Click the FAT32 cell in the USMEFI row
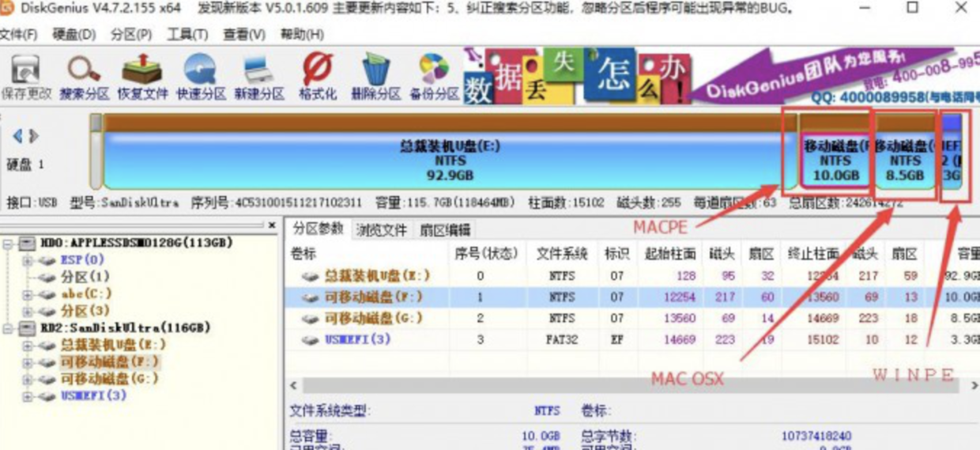Screen dimensions: 980x450 (562, 339)
